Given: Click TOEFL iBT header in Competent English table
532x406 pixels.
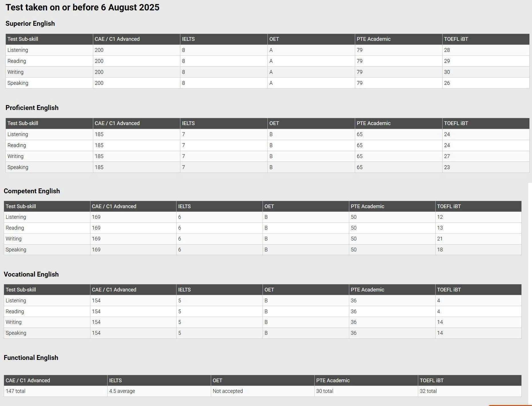Looking at the screenshot, I should pyautogui.click(x=449, y=206).
